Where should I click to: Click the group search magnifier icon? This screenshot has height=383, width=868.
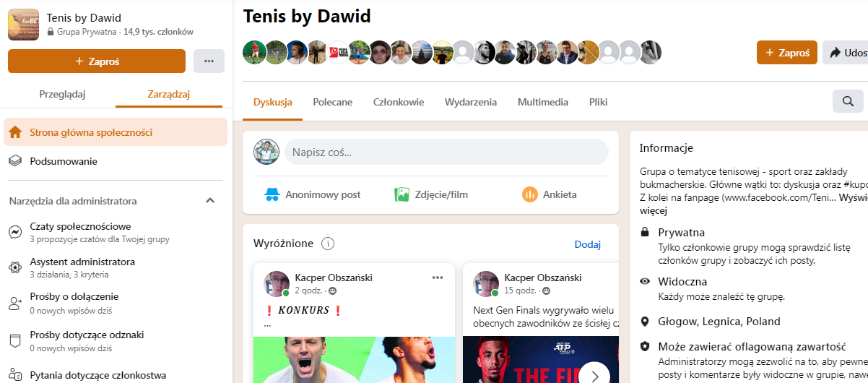[848, 102]
